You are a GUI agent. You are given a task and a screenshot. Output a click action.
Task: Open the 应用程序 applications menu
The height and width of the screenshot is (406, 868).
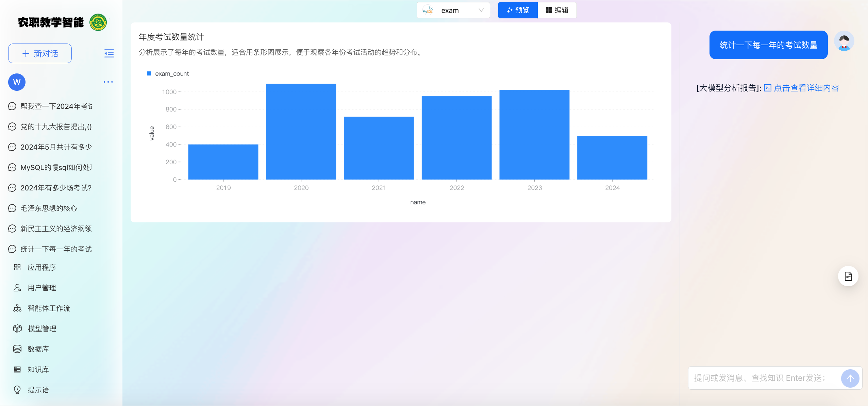(41, 267)
